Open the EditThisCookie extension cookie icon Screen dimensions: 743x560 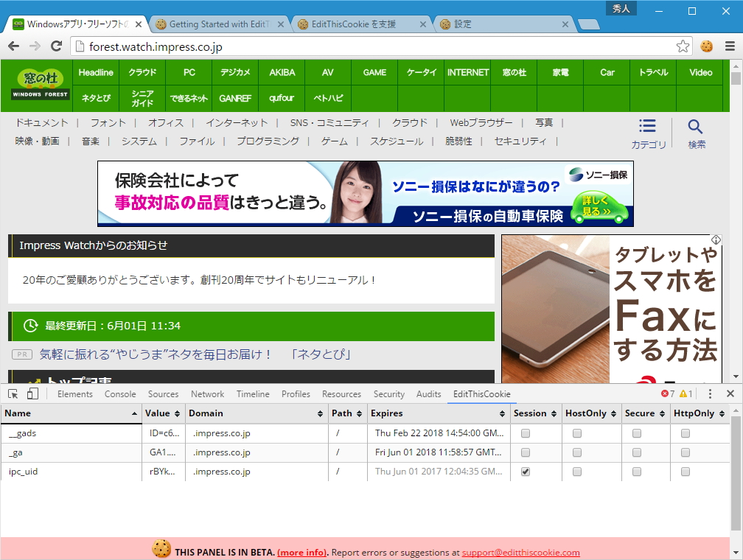(706, 46)
